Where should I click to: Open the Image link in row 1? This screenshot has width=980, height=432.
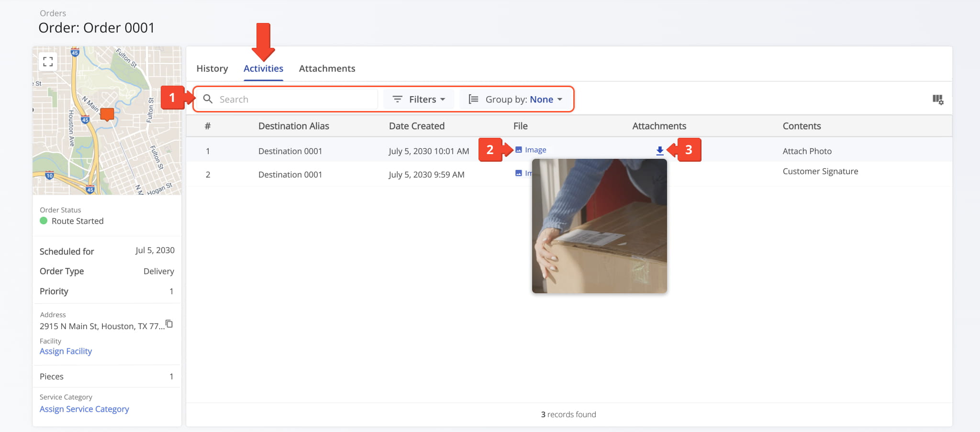tap(535, 150)
